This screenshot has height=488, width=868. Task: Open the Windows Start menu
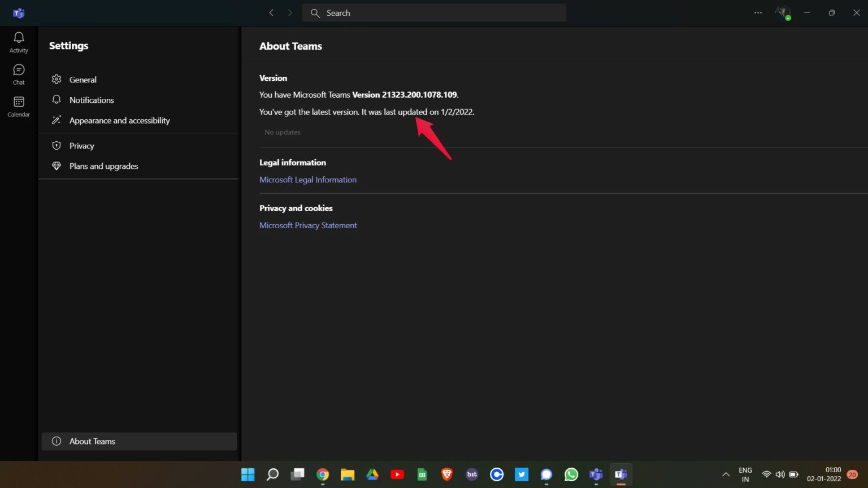click(x=248, y=474)
